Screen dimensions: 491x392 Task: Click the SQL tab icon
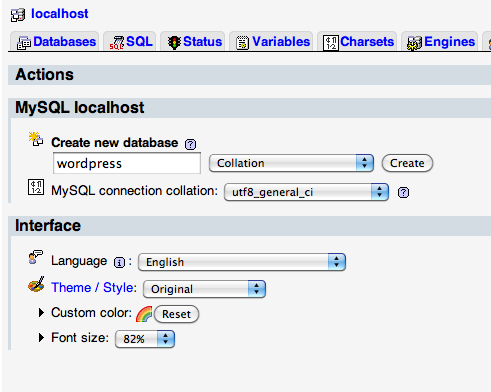tap(117, 43)
